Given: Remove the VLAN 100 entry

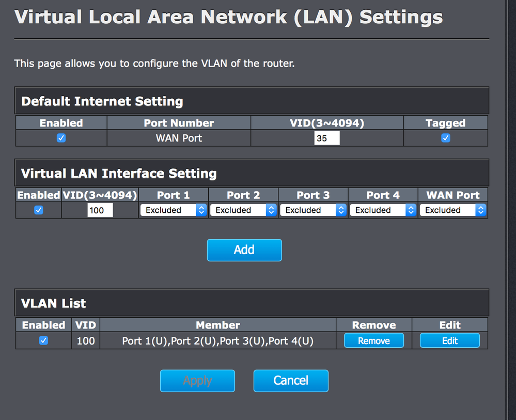Looking at the screenshot, I should click(374, 340).
